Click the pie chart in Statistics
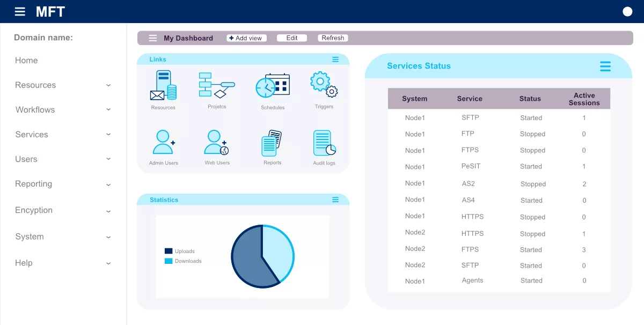Screen dimensions: 644x325 pos(262,256)
